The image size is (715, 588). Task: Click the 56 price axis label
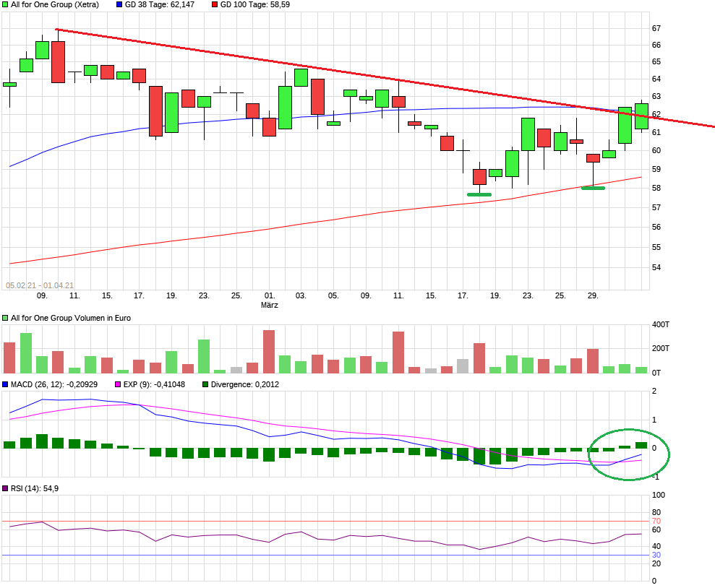click(656, 227)
